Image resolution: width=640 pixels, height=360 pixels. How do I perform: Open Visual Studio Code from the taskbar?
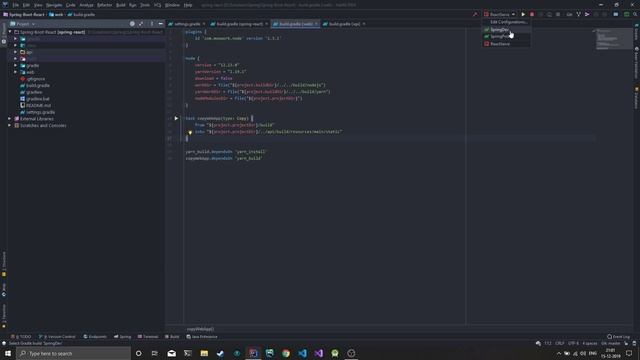coord(302,353)
